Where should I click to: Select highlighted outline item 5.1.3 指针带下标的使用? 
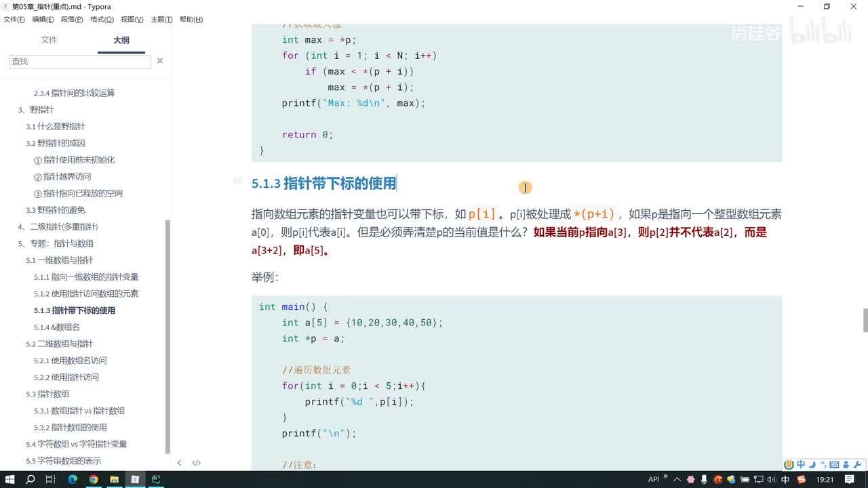point(75,310)
